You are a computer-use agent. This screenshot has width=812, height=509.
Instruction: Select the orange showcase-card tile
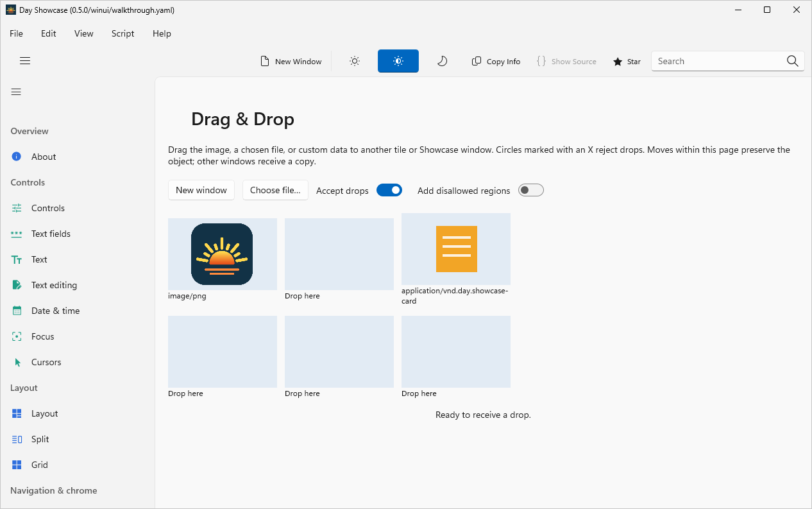[456, 249]
